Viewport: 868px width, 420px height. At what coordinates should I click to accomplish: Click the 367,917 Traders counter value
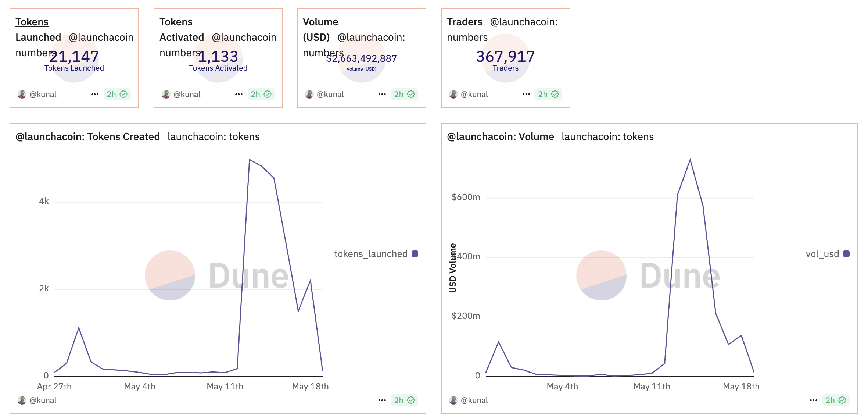(505, 57)
